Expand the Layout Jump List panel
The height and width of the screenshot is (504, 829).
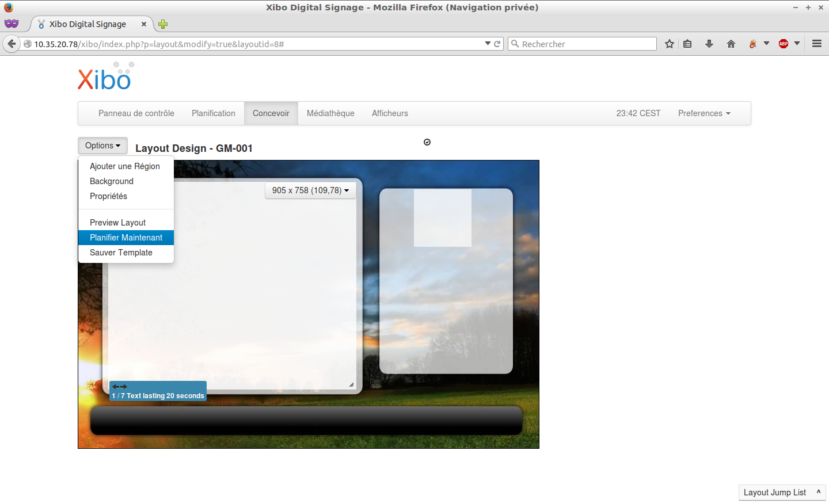[x=782, y=492]
